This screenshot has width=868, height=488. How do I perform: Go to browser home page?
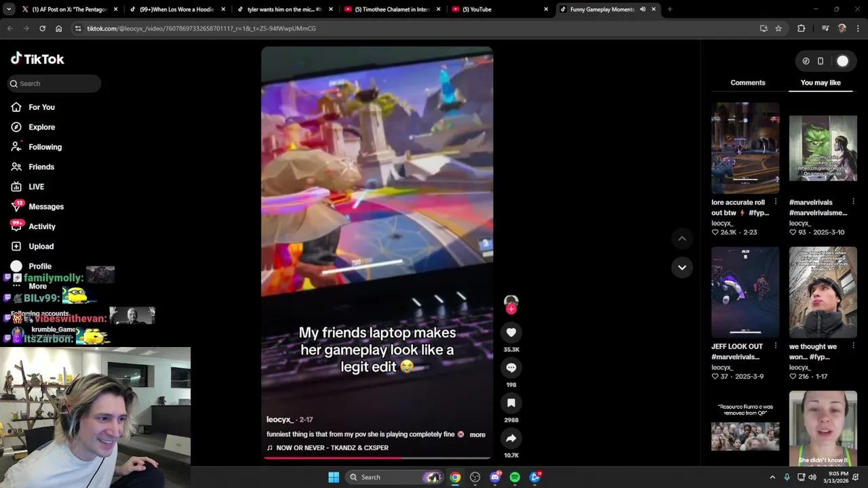point(58,28)
